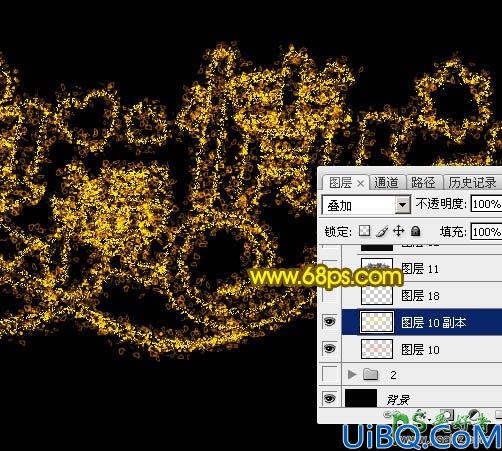The image size is (502, 451).
Task: Select the 图层 10 副本 thumbnail
Action: pyautogui.click(x=377, y=322)
